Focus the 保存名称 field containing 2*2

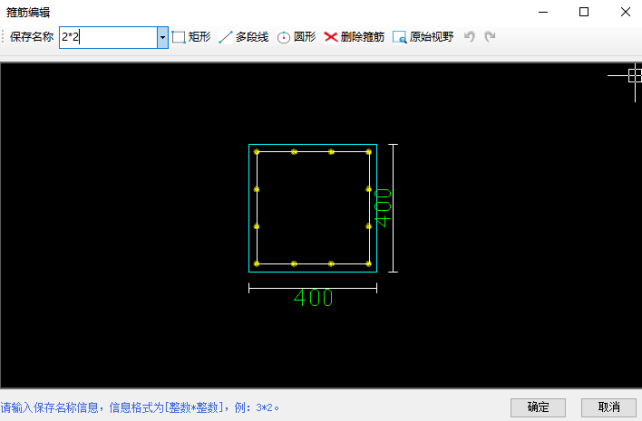107,37
